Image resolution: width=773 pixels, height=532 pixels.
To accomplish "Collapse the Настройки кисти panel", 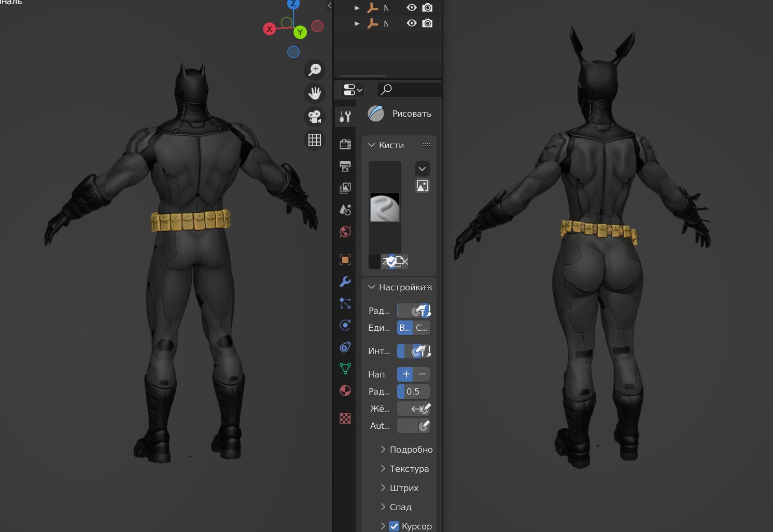I will click(371, 287).
